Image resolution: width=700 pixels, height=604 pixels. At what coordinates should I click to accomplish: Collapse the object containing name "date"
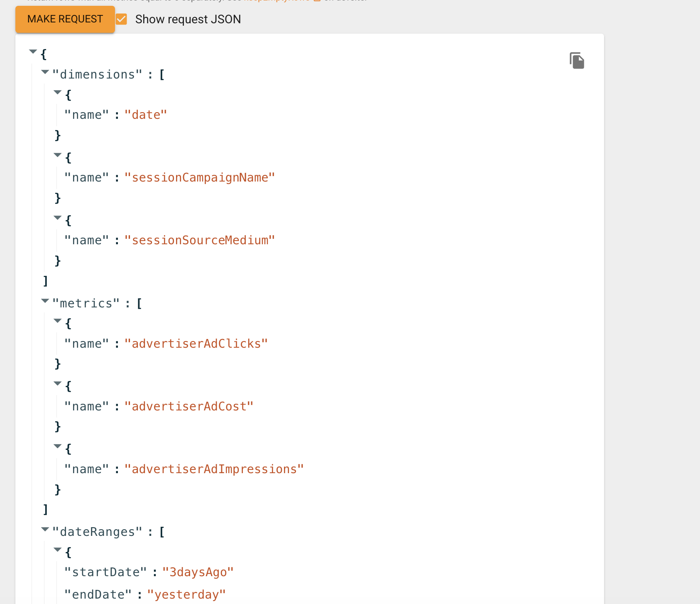tap(58, 92)
